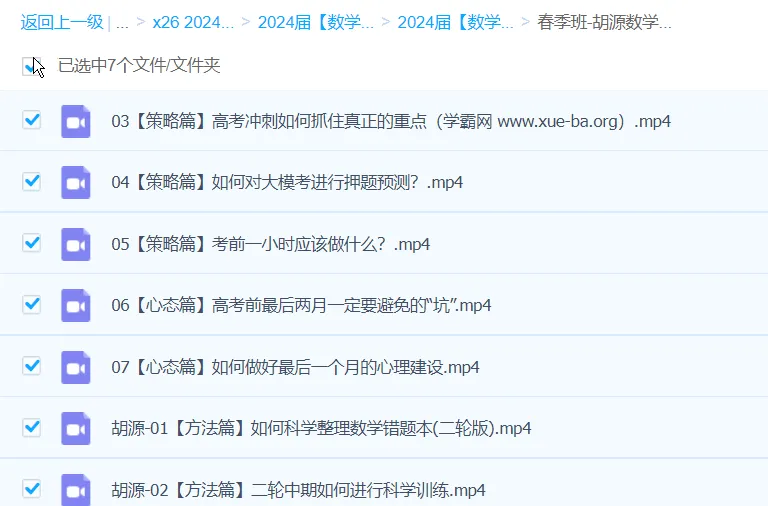Open 04【策略篇】如何对大模考进行押题预测 file name
768x506 pixels.
287,183
